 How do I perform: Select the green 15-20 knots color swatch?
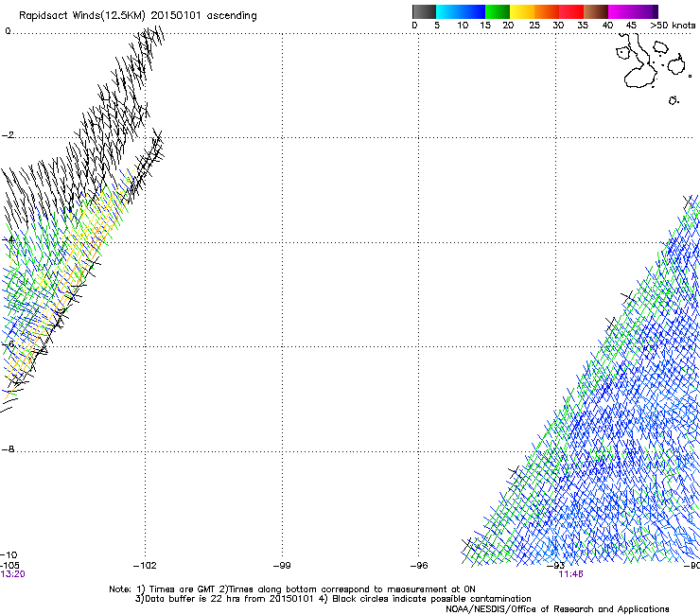point(498,11)
